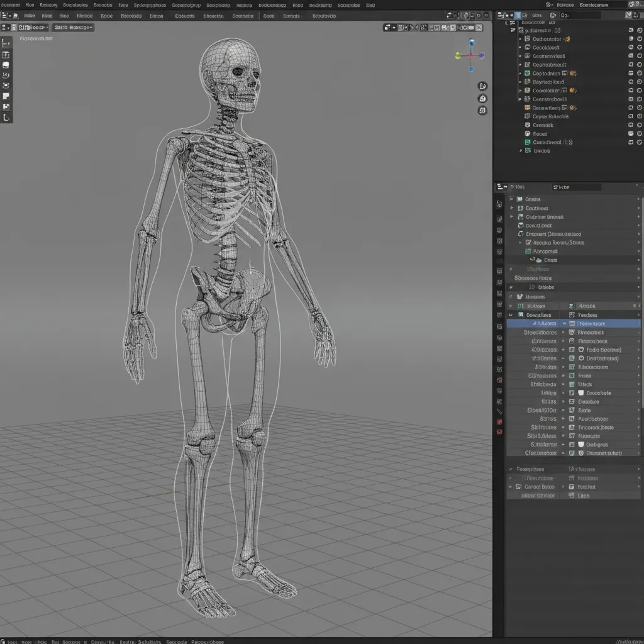Click the blue Z axis on the navigation gizmo
Screen dimensions: 644x644
click(472, 43)
